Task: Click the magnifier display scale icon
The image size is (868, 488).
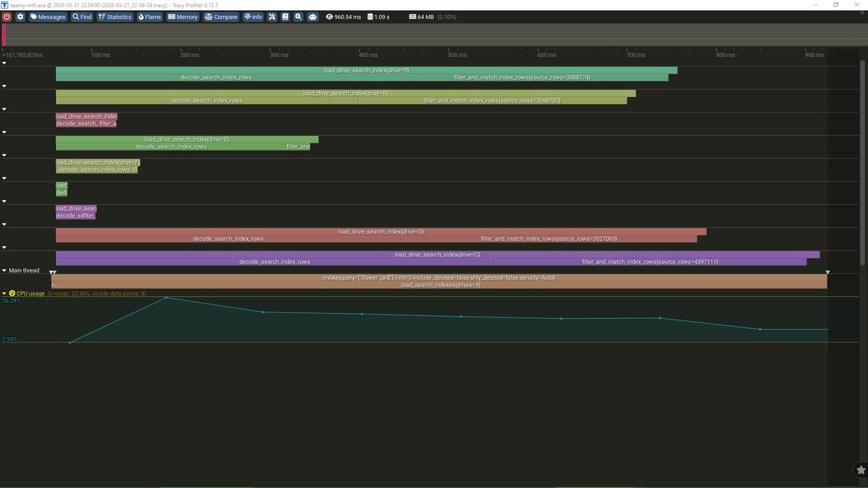Action: tap(298, 17)
